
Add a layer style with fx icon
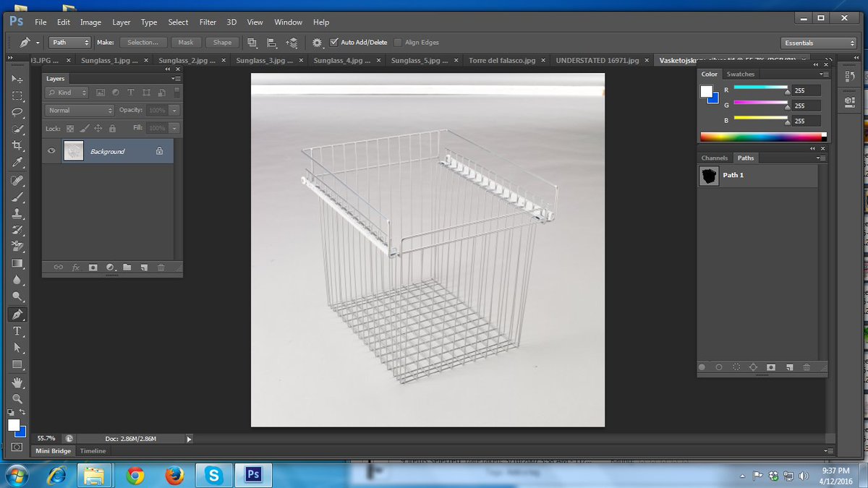76,267
